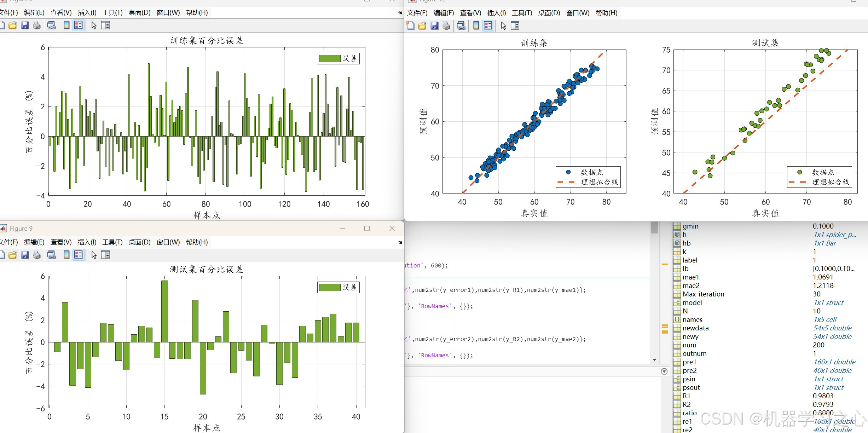868x433 pixels.
Task: Click Print icon in scatter figure toolbar
Action: click(446, 25)
